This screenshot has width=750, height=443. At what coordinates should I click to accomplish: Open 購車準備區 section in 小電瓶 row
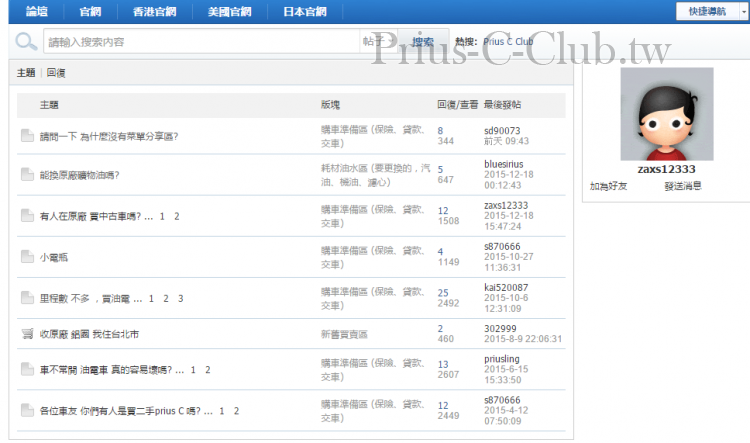(x=373, y=257)
